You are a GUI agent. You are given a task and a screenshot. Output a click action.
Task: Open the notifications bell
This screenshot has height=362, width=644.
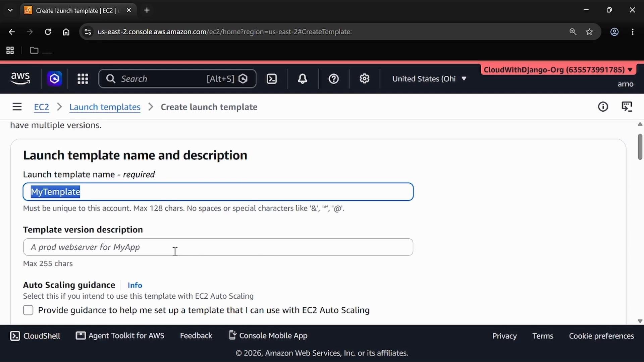[303, 79]
